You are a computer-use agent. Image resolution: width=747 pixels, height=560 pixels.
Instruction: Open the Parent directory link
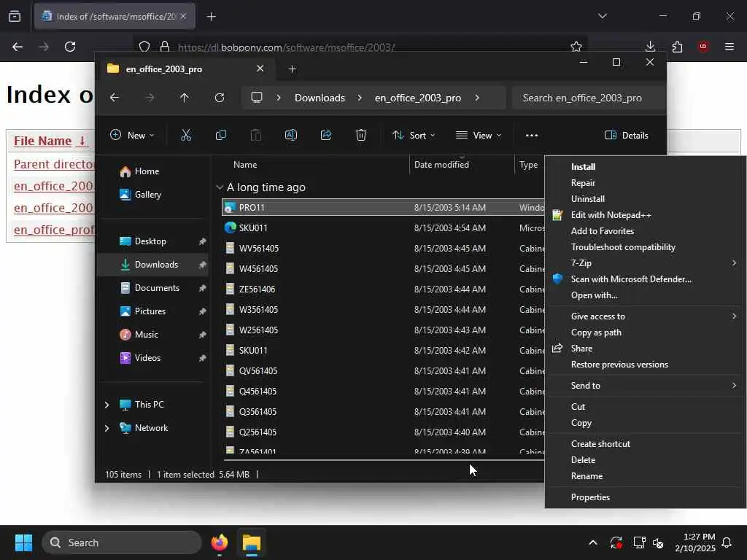pyautogui.click(x=54, y=164)
